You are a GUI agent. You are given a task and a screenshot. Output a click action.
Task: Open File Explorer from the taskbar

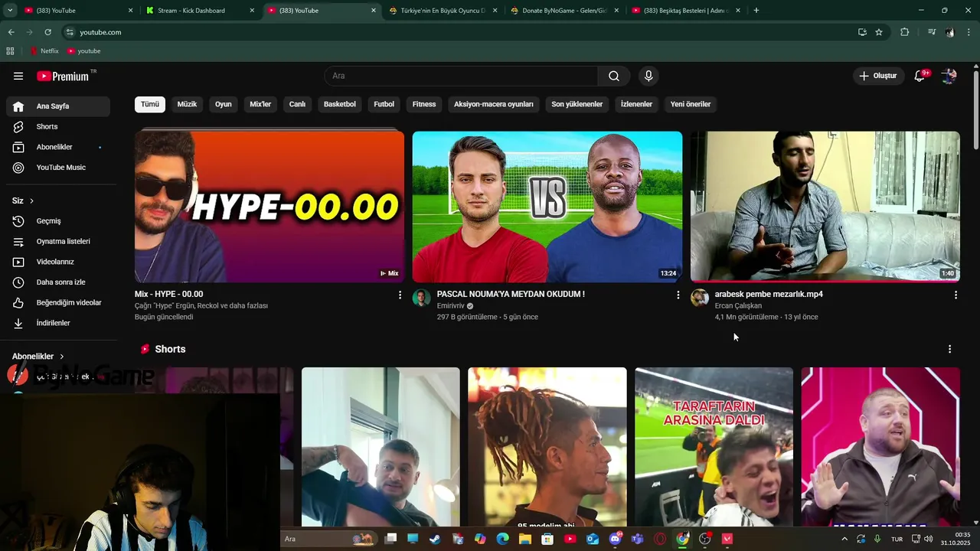click(x=524, y=539)
